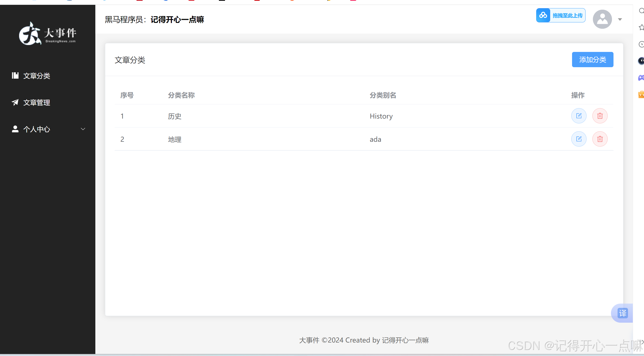Viewport: 644px width, 356px height.
Task: Click the 分类别名 column header
Action: click(383, 95)
